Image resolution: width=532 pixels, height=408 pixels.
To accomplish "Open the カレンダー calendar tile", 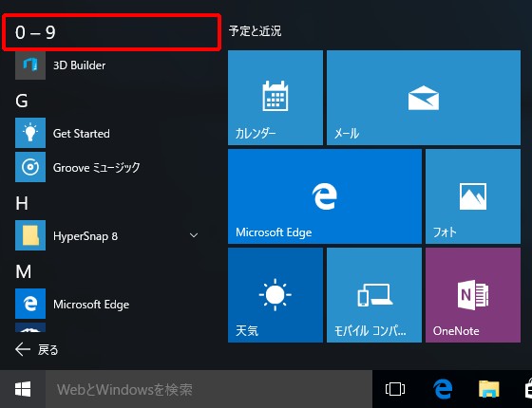I will click(x=275, y=98).
